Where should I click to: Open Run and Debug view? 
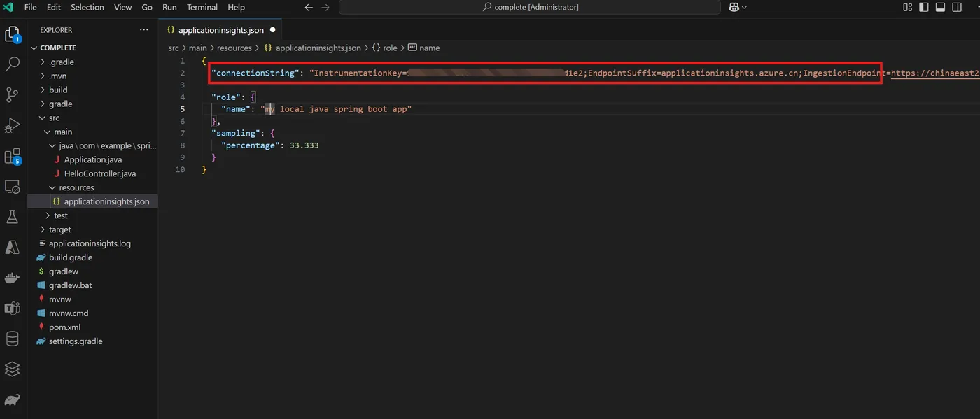12,125
